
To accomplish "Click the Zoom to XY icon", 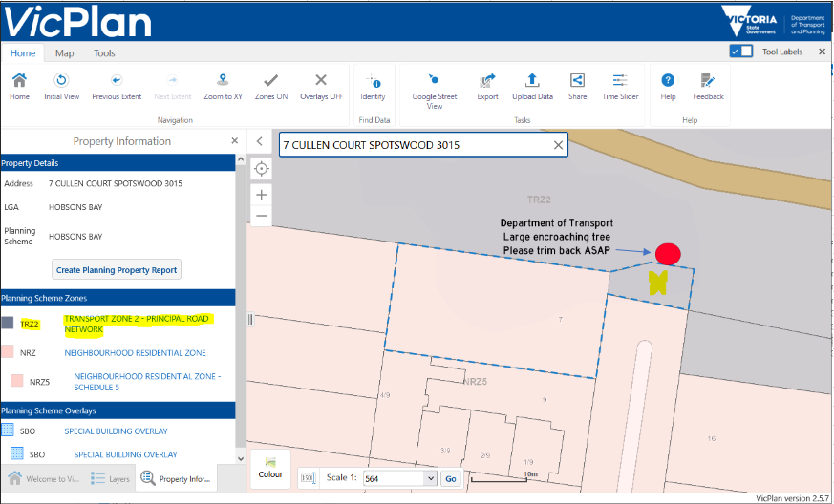I will tap(223, 81).
